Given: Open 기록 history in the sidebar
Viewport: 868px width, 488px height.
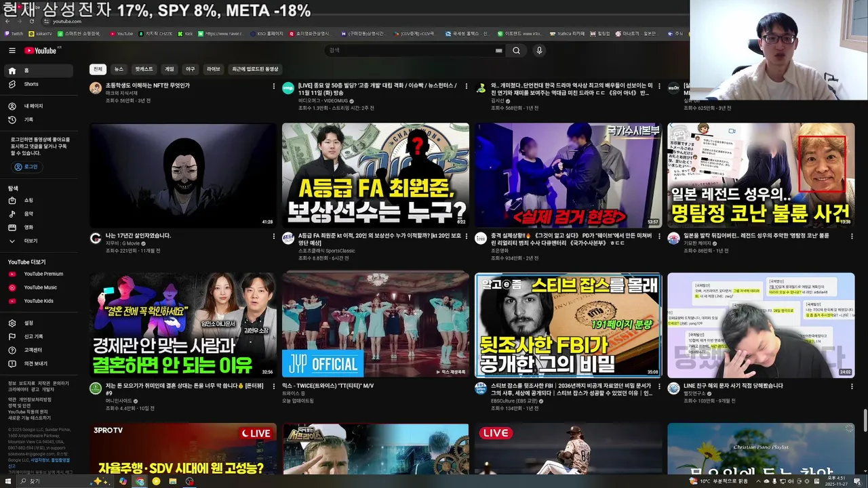Looking at the screenshot, I should 39,120.
